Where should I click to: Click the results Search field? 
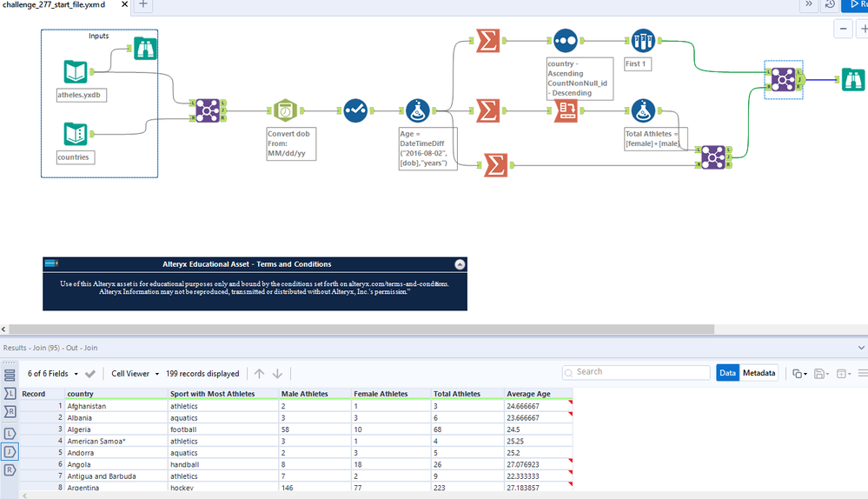click(x=635, y=372)
